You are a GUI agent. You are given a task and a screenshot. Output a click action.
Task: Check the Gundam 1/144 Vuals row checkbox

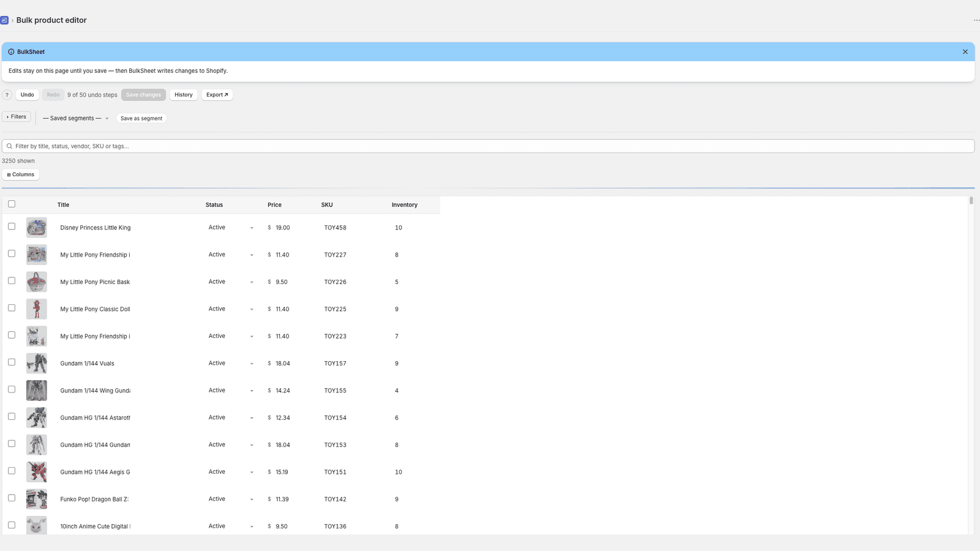tap(12, 362)
